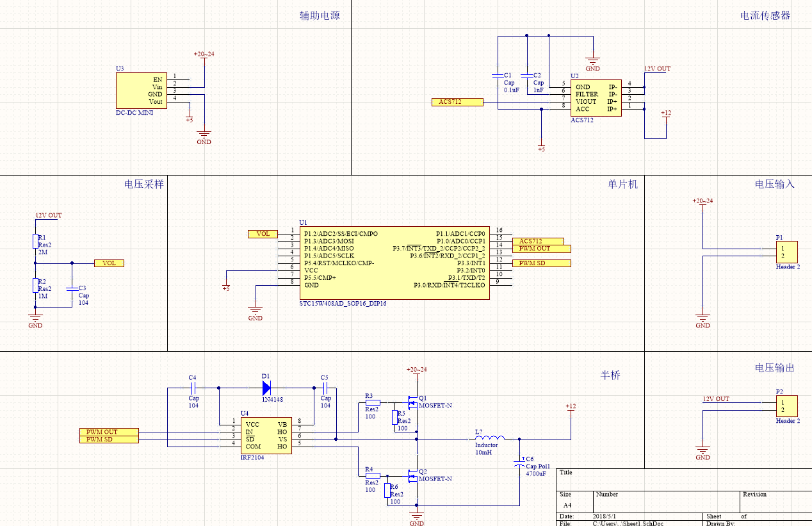Click the date 2018/5/1 in title block
812x526 pixels.
pyautogui.click(x=605, y=516)
